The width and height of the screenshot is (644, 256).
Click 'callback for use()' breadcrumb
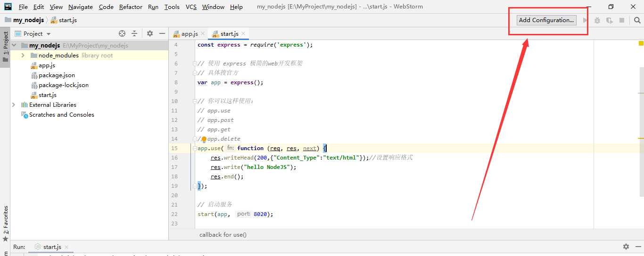coord(223,235)
